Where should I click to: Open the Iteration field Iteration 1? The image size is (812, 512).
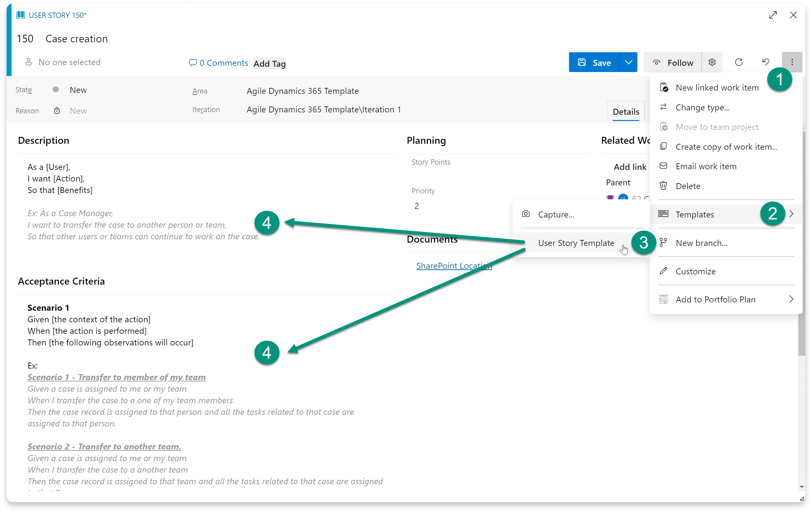click(323, 109)
